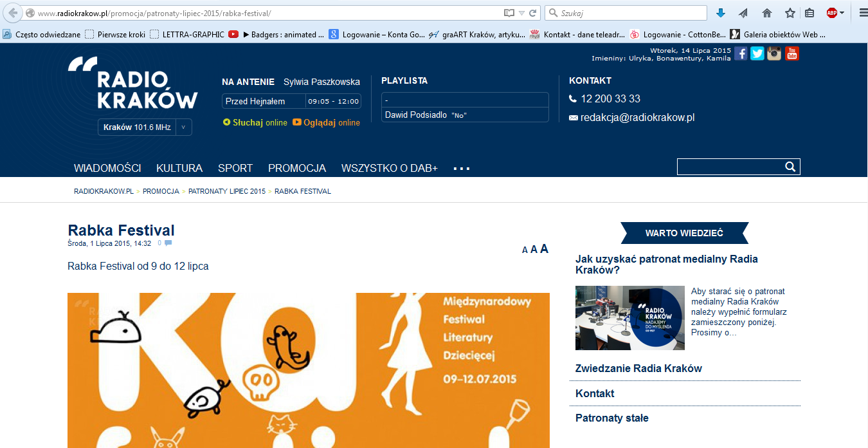The height and width of the screenshot is (448, 868).
Task: Set smallest font size A
Action: pyautogui.click(x=525, y=250)
